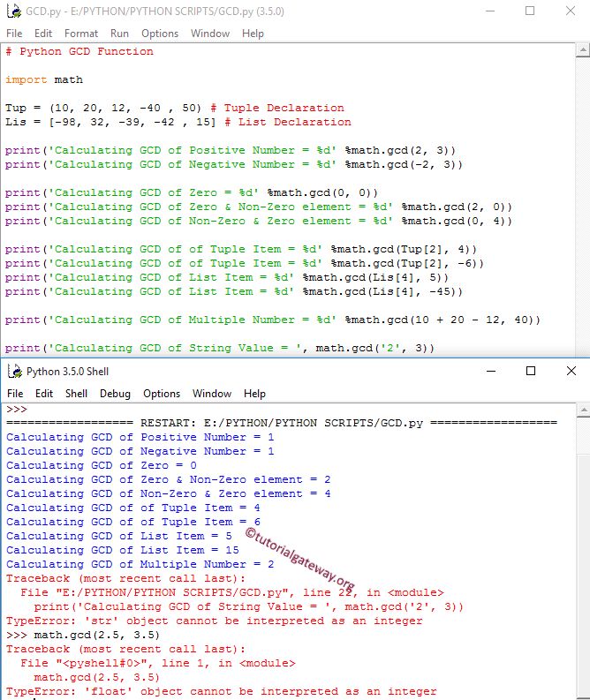Screen dimensions: 590x700
Task: Open Help menu in Python Shell window
Action: 254,394
